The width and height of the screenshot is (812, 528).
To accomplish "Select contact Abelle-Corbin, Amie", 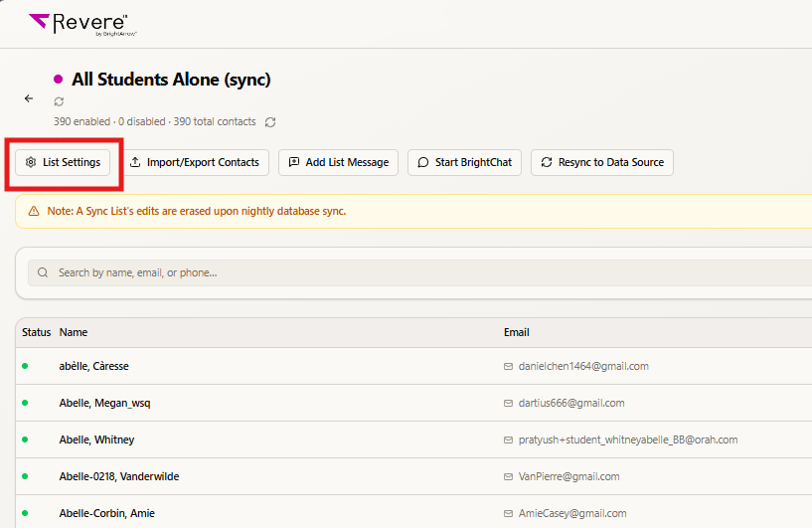I will (106, 513).
